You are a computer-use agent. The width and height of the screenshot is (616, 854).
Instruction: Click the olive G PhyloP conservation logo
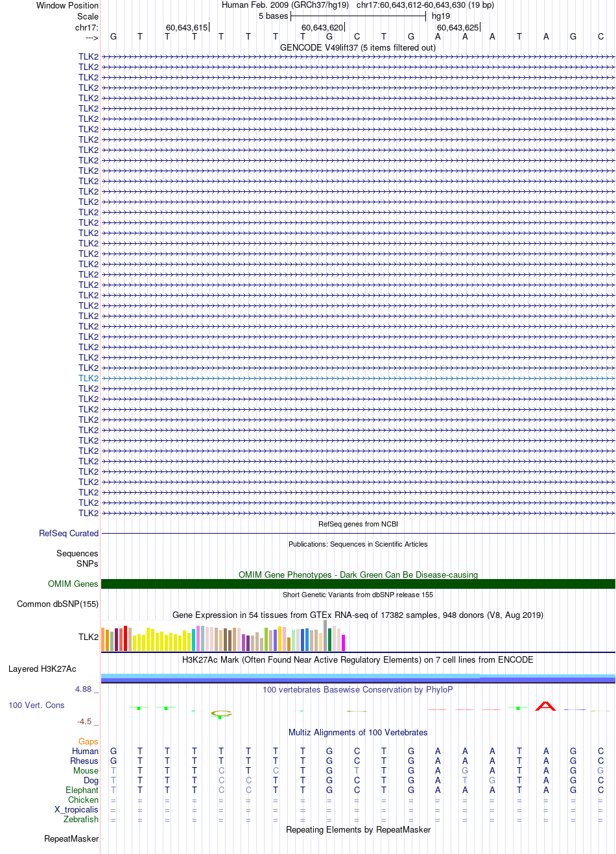(x=221, y=715)
